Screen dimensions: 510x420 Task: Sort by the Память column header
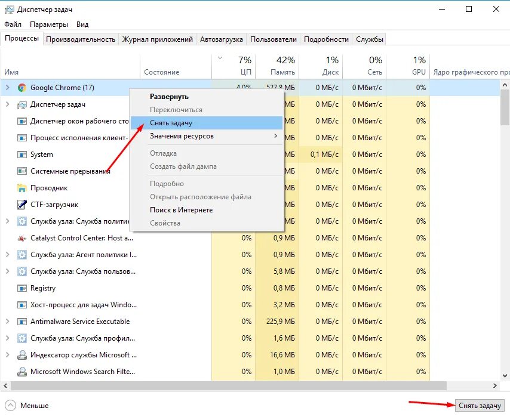(277, 66)
